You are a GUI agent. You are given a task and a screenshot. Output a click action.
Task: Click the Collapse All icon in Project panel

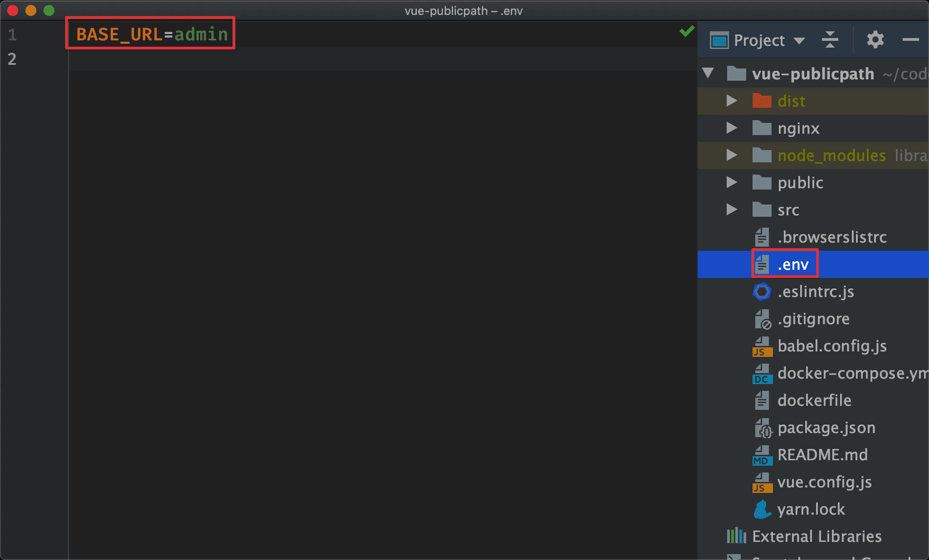[830, 40]
